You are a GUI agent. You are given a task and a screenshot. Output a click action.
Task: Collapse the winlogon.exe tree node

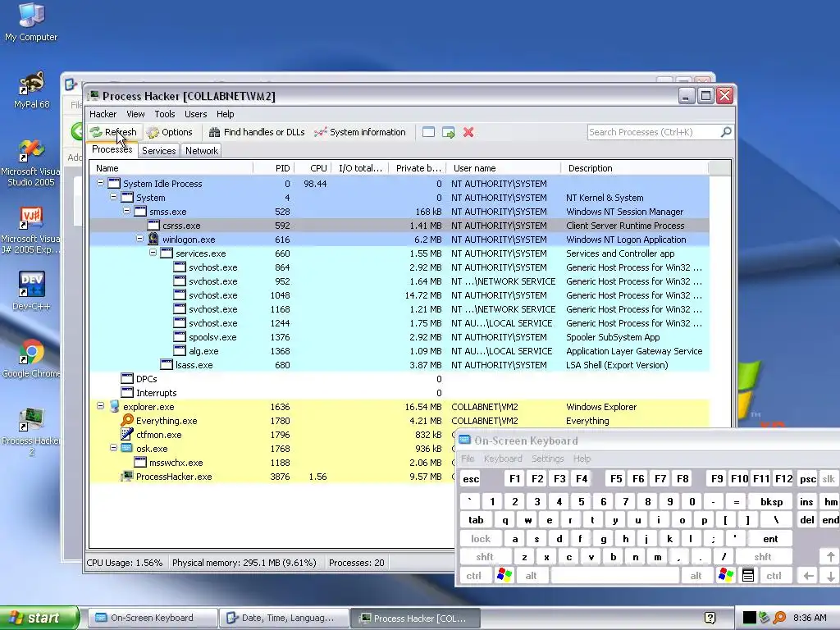pyautogui.click(x=139, y=239)
